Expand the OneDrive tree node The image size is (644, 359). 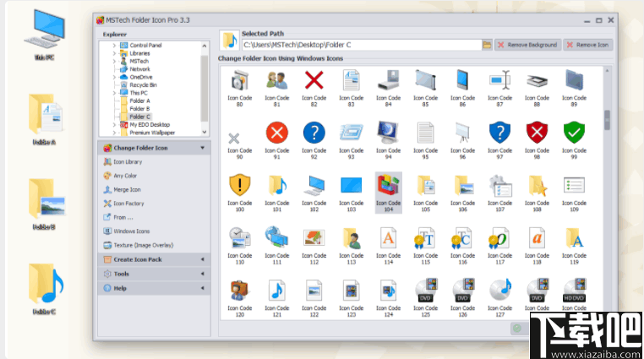click(114, 77)
